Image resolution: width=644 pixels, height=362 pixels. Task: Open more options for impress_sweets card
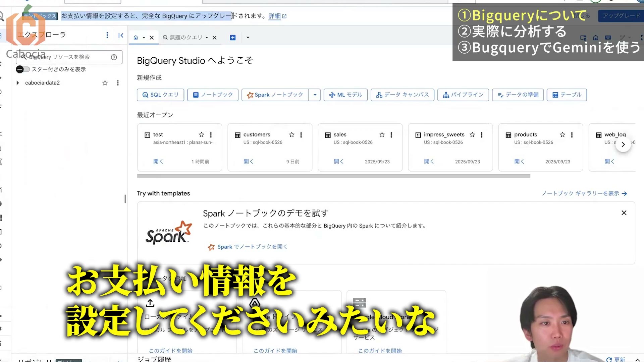pos(482,135)
